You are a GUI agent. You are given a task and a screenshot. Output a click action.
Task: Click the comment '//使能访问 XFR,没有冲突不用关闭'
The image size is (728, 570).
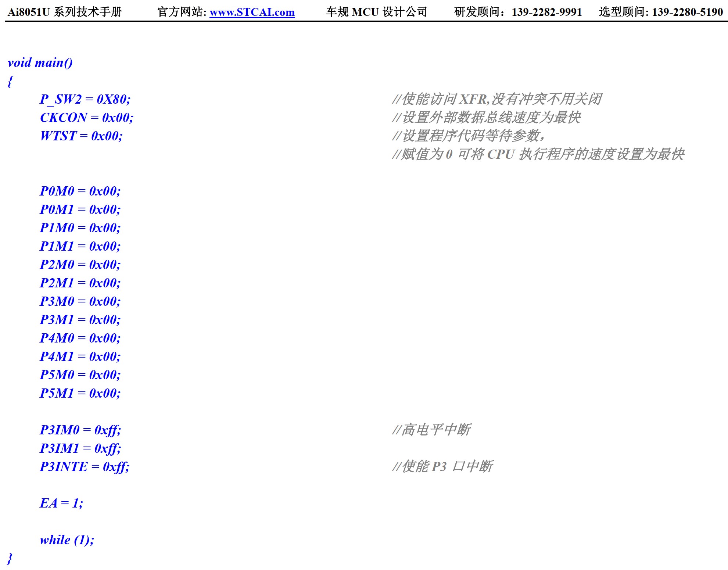tap(496, 99)
